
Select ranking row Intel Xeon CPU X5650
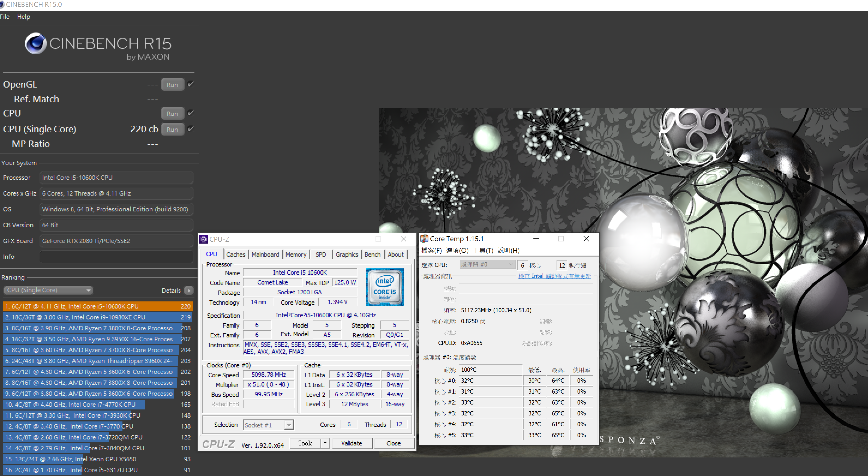[98, 459]
